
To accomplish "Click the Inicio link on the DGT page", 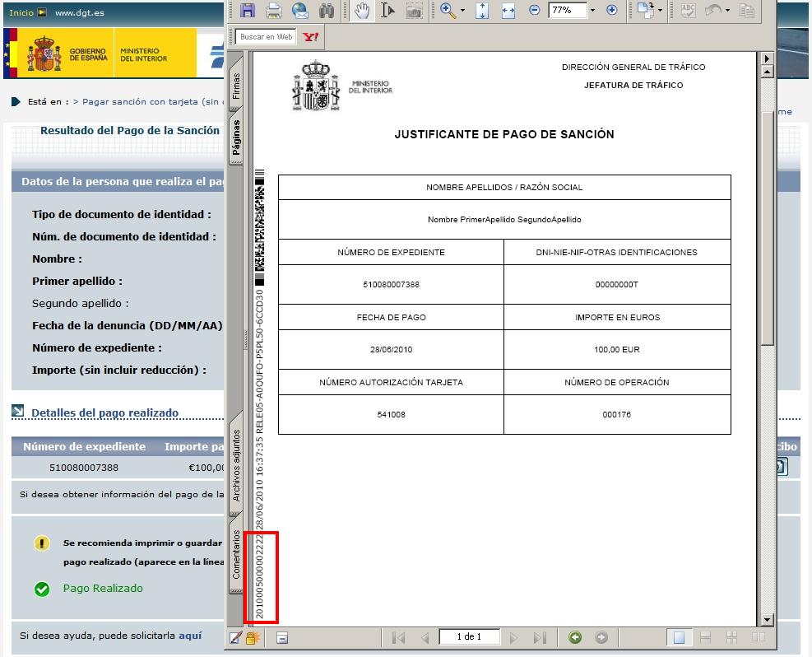I will (21, 12).
